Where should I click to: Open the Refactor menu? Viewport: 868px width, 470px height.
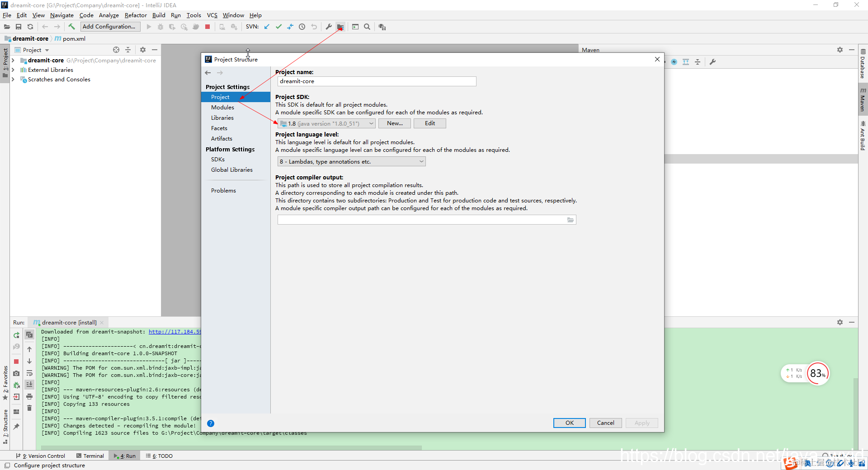click(136, 15)
